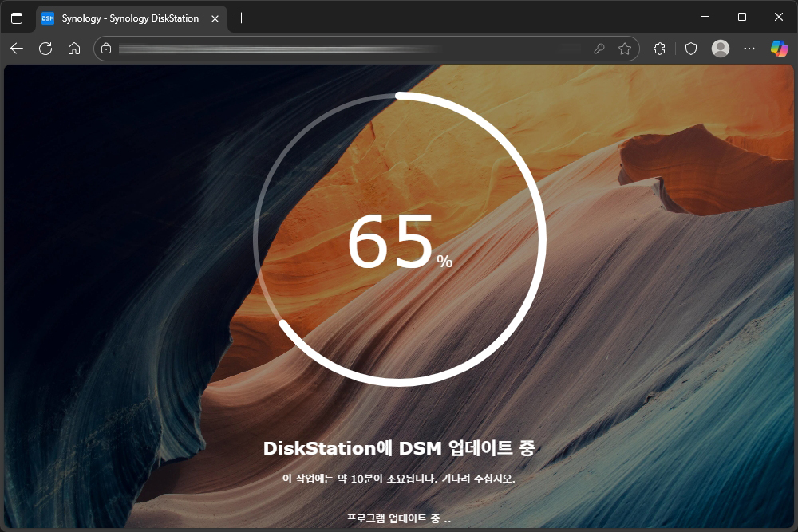The height and width of the screenshot is (532, 798).
Task: Open the saved passwords key icon
Action: tap(599, 49)
